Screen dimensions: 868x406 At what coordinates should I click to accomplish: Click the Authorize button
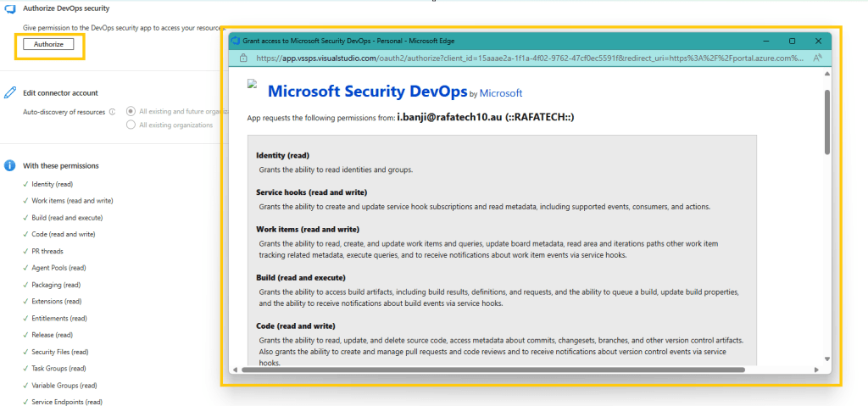(48, 44)
